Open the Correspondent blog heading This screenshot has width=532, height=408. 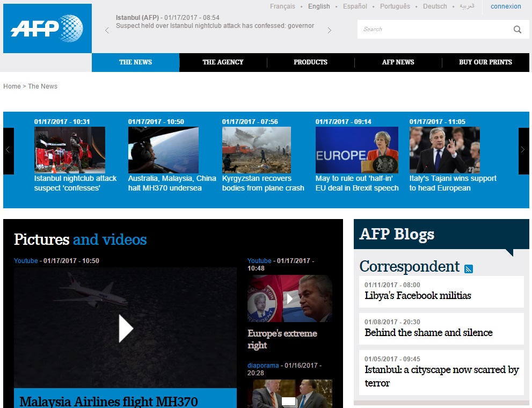410,267
